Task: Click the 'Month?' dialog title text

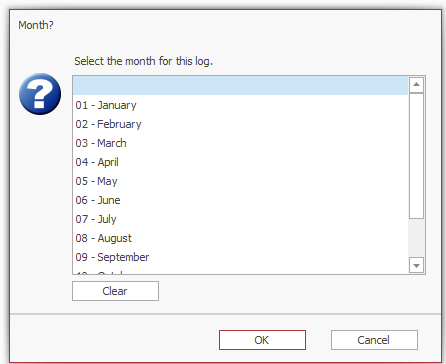Action: coord(36,25)
